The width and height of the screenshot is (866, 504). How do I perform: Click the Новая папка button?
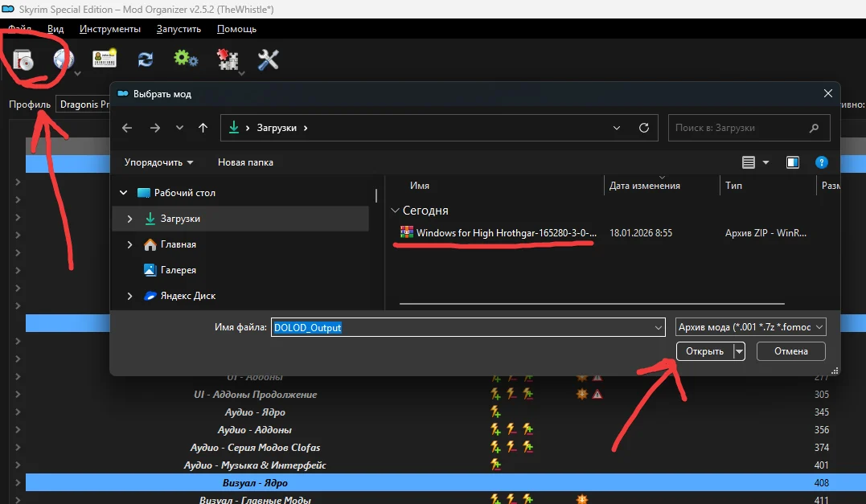click(x=245, y=162)
